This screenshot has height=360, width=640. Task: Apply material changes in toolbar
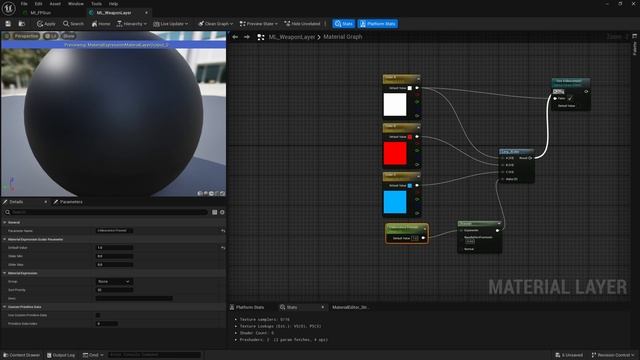pyautogui.click(x=46, y=24)
